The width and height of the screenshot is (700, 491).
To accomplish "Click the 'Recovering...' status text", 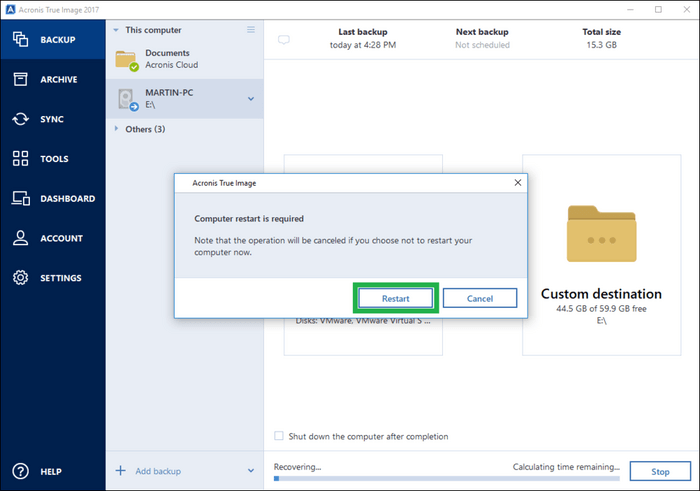I will tap(297, 467).
